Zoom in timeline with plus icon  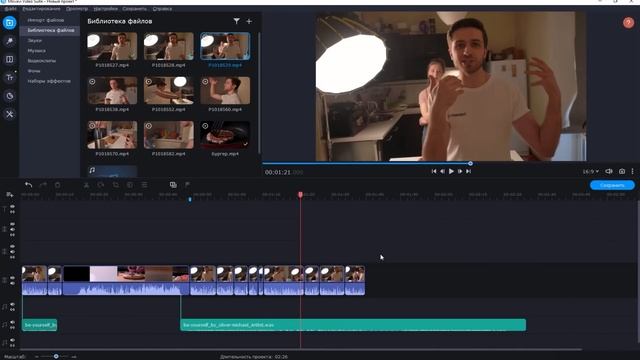pyautogui.click(x=74, y=357)
